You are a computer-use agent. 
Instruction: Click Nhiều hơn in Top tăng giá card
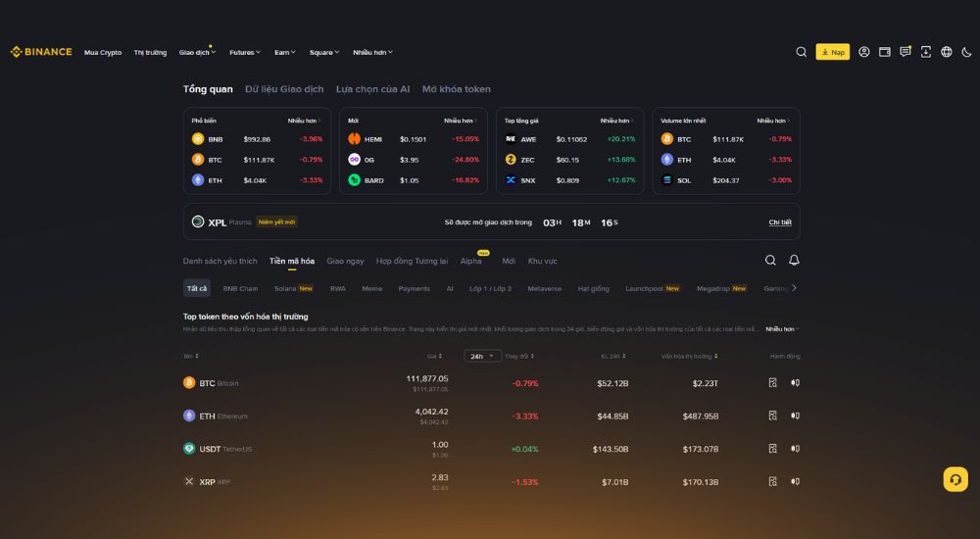tap(616, 121)
